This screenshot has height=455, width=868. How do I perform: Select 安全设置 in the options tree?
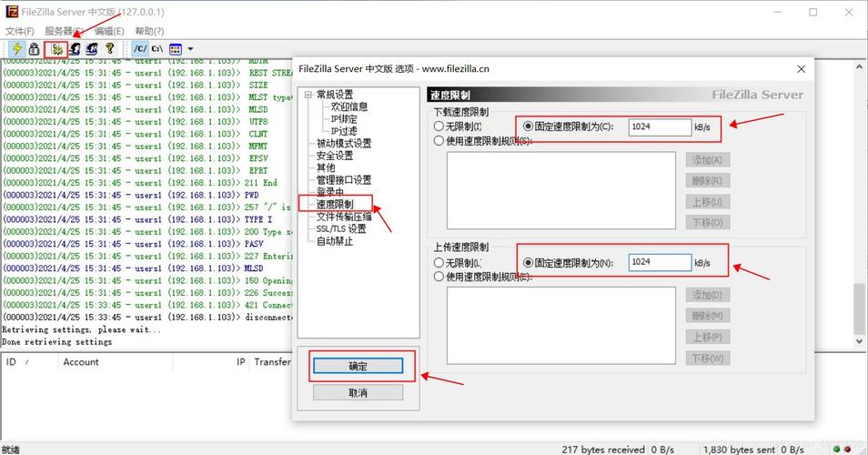pos(334,156)
